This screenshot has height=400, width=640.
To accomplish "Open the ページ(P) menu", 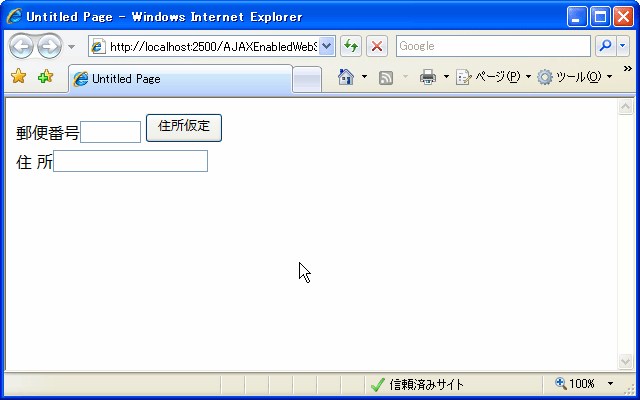I will [493, 77].
